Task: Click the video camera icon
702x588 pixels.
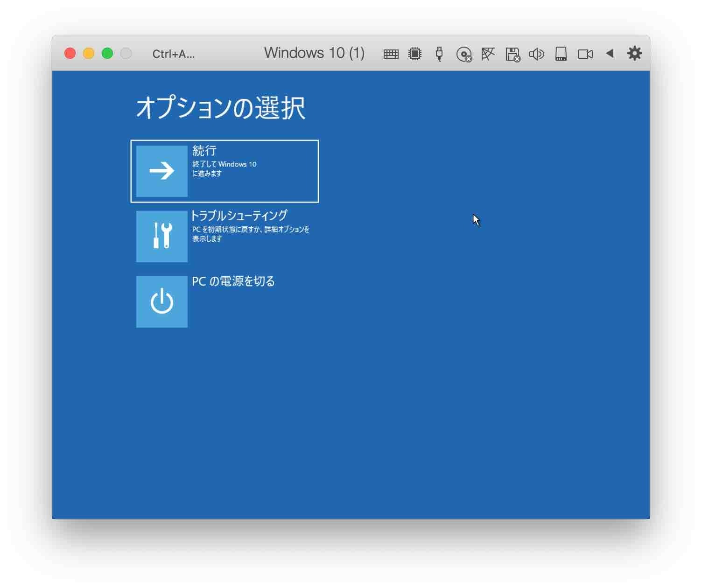Action: pos(585,54)
